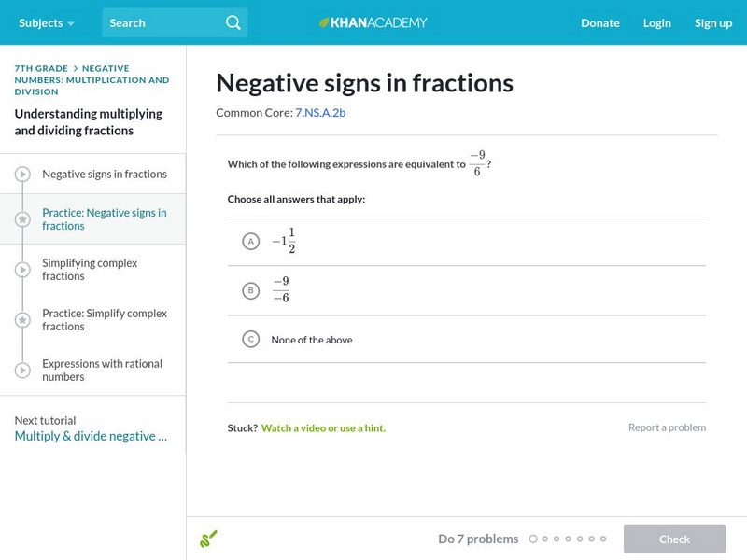This screenshot has width=747, height=560.
Task: Click play icon beside Simplifying complex fractions
Action: pos(22,270)
